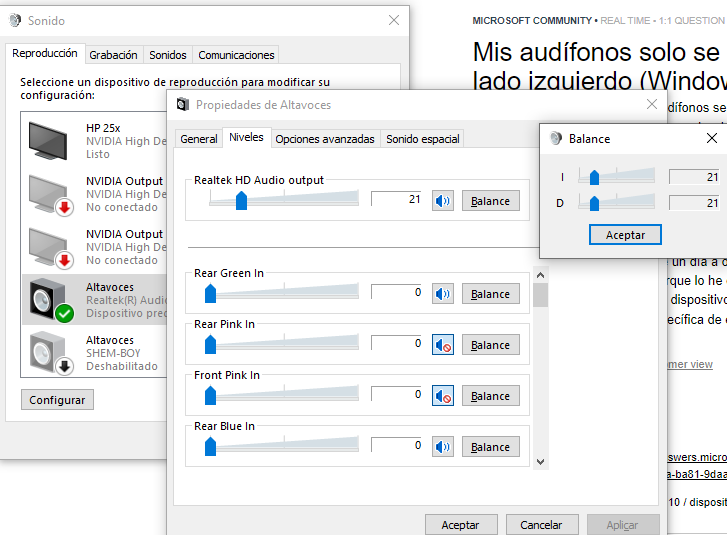Image resolution: width=727 pixels, height=535 pixels.
Task: Select second NVIDIA Output disconnected device icon
Action: [x=51, y=248]
